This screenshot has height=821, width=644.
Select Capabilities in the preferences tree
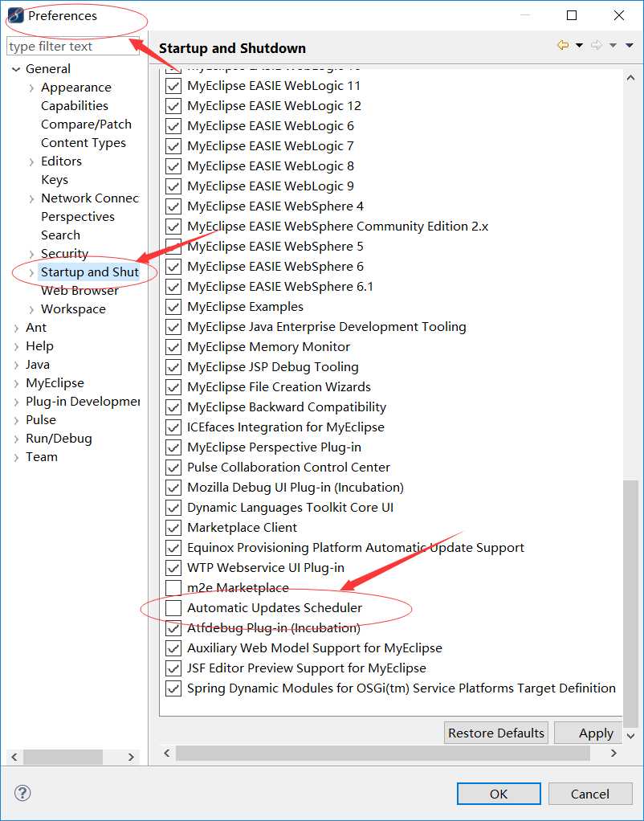[x=75, y=106]
